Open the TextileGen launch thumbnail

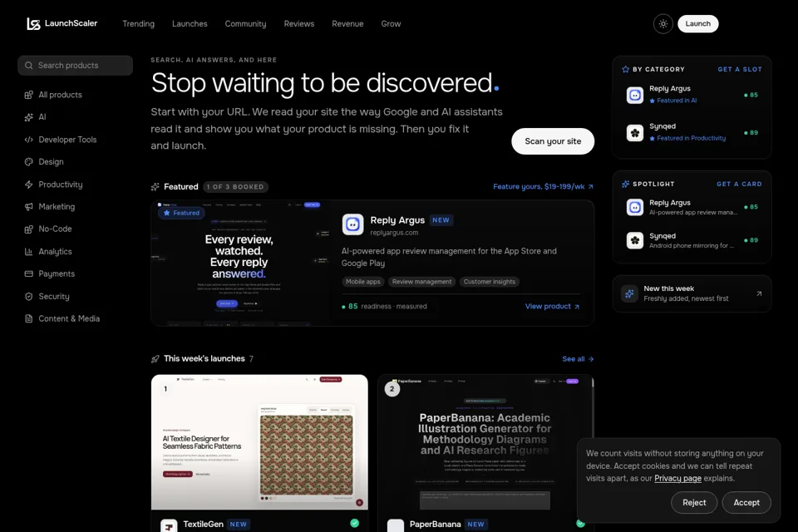(x=259, y=442)
